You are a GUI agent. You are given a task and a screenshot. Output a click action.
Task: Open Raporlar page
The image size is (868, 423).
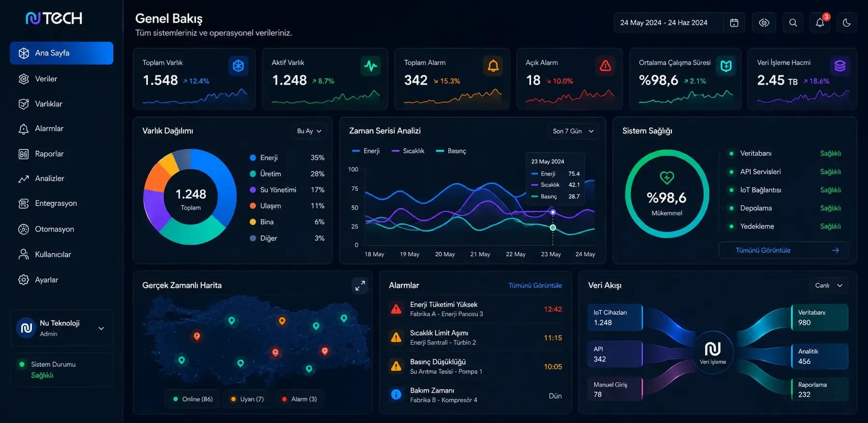tap(61, 154)
